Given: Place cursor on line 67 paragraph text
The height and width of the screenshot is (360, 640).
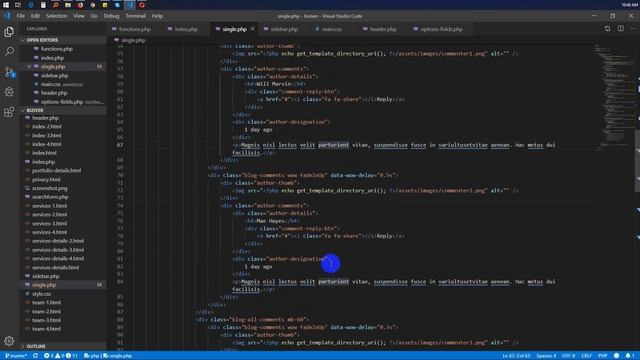Looking at the screenshot, I should (x=394, y=149).
